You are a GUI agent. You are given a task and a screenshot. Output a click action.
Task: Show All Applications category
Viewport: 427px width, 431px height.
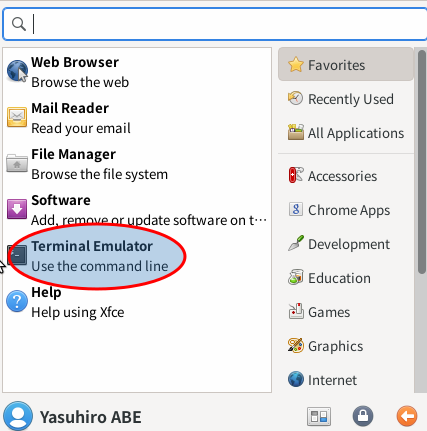click(346, 133)
